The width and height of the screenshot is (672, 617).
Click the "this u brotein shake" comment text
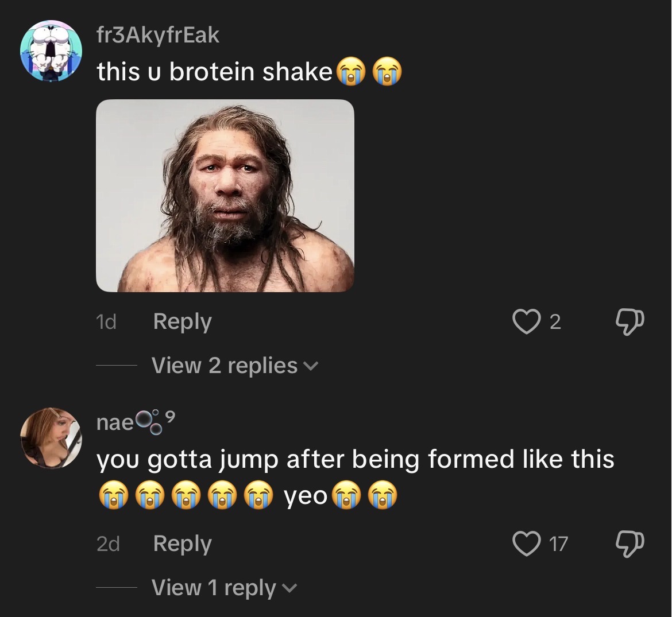(x=214, y=72)
